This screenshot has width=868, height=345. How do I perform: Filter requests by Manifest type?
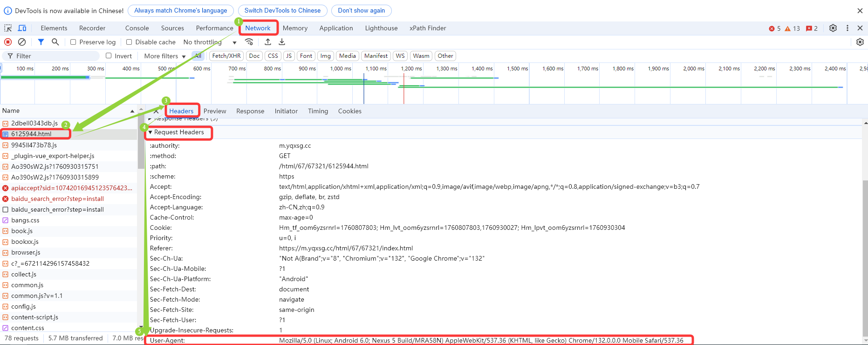point(376,56)
